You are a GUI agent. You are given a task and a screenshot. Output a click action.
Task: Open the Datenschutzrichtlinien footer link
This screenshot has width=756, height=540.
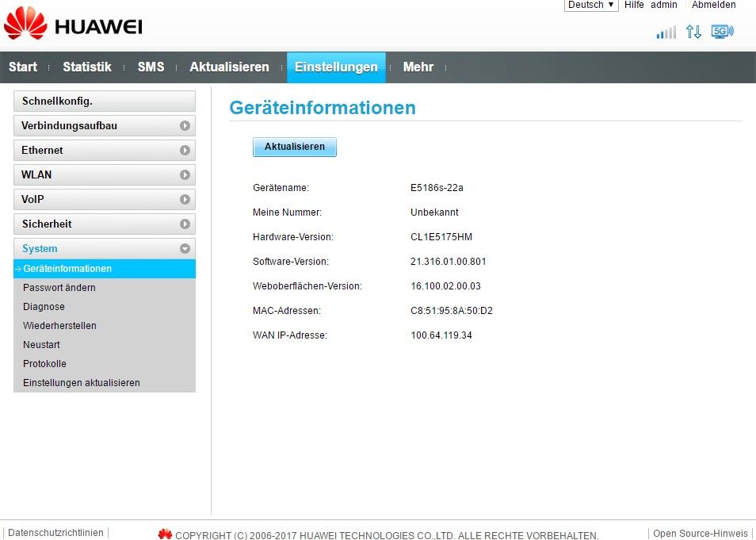(x=55, y=533)
